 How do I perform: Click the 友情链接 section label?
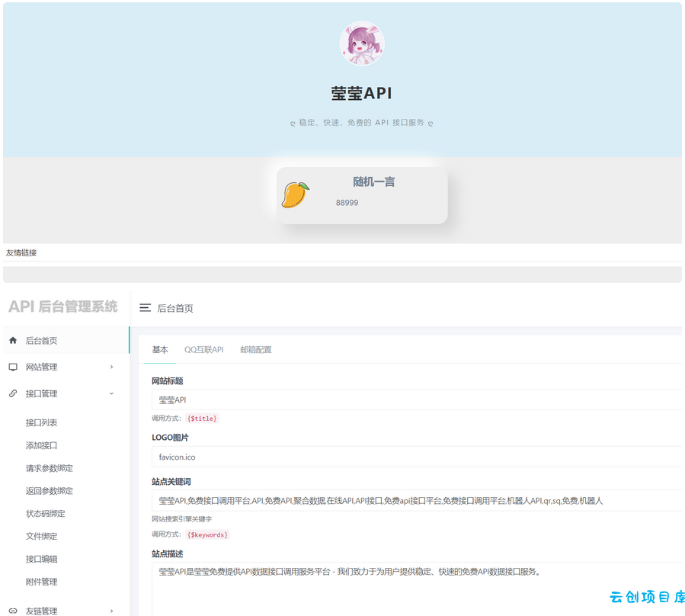tap(21, 252)
